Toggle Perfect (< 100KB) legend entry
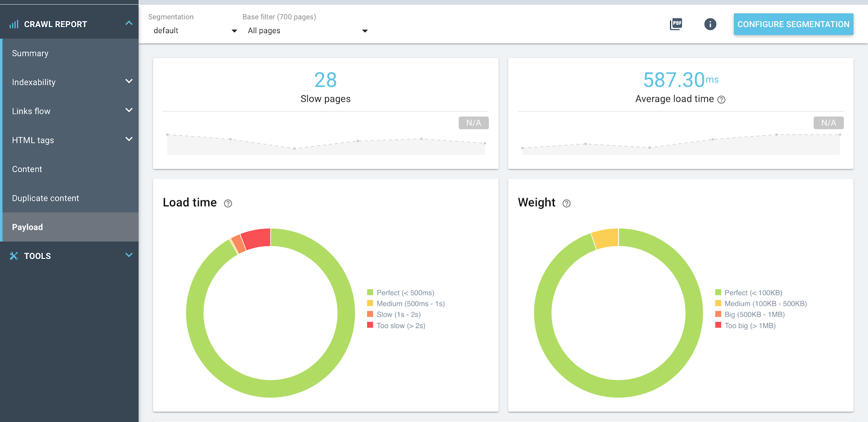This screenshot has width=868, height=422. [x=749, y=292]
